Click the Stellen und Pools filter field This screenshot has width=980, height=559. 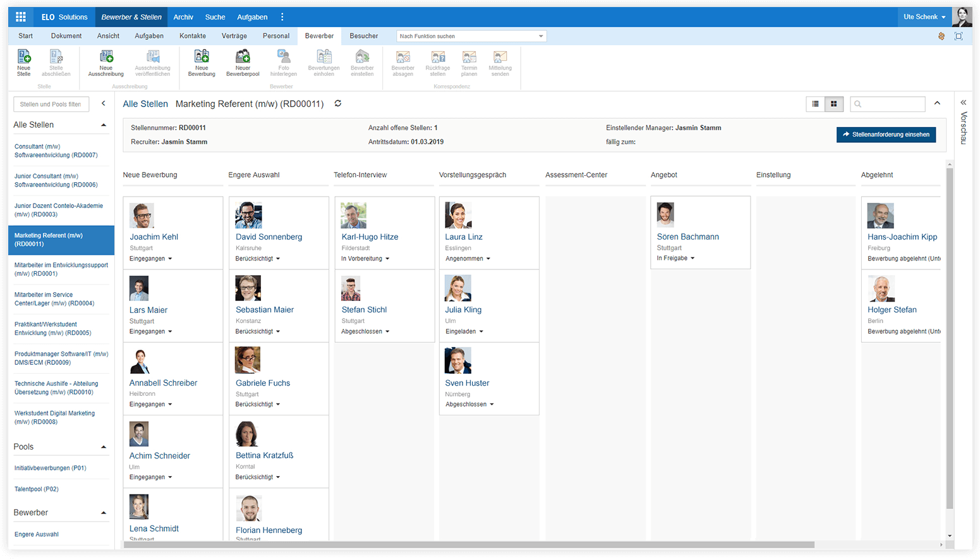click(x=51, y=104)
